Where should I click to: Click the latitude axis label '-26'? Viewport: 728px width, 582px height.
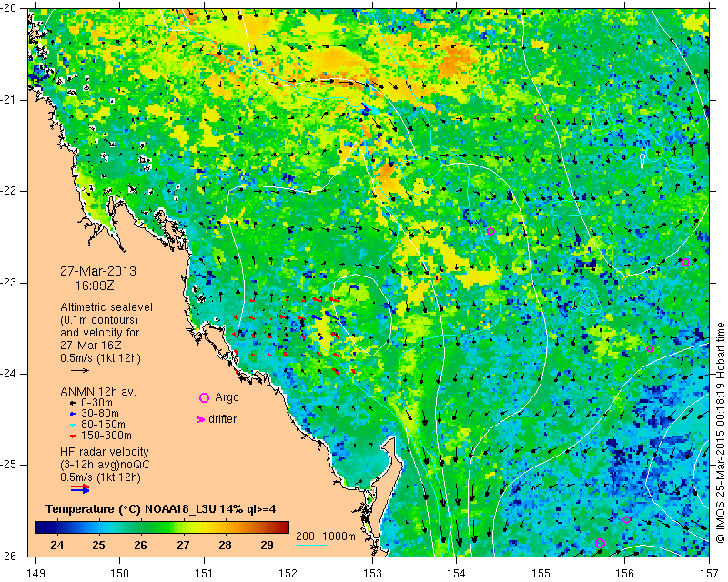click(9, 556)
